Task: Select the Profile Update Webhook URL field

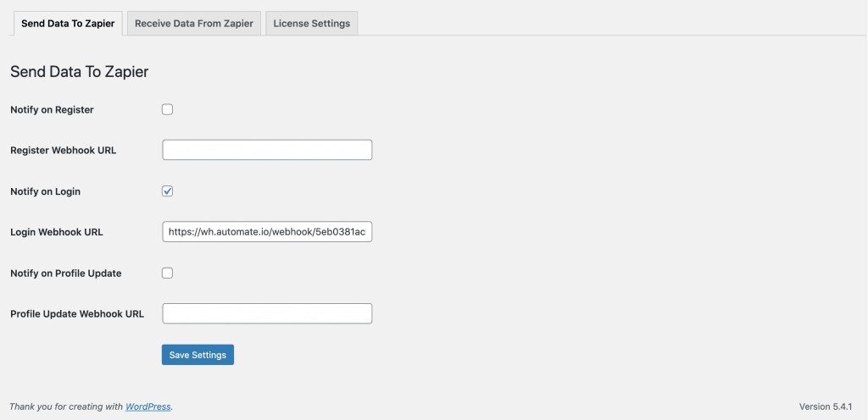Action: (x=267, y=313)
